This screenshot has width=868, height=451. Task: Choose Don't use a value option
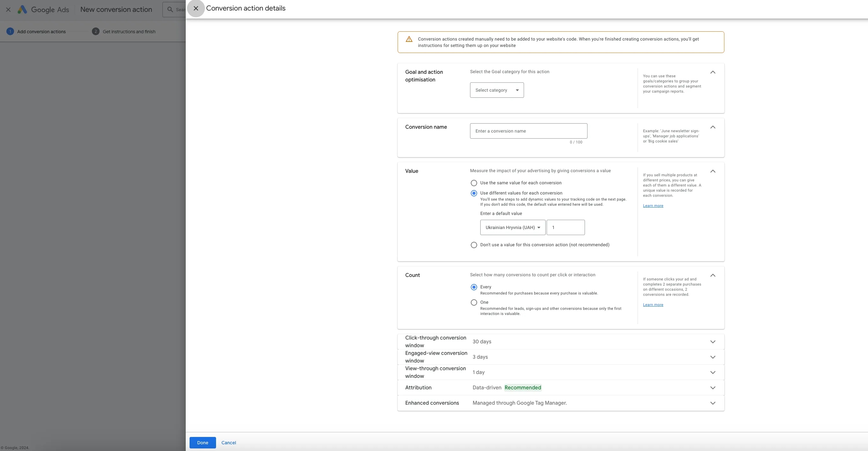coord(474,245)
